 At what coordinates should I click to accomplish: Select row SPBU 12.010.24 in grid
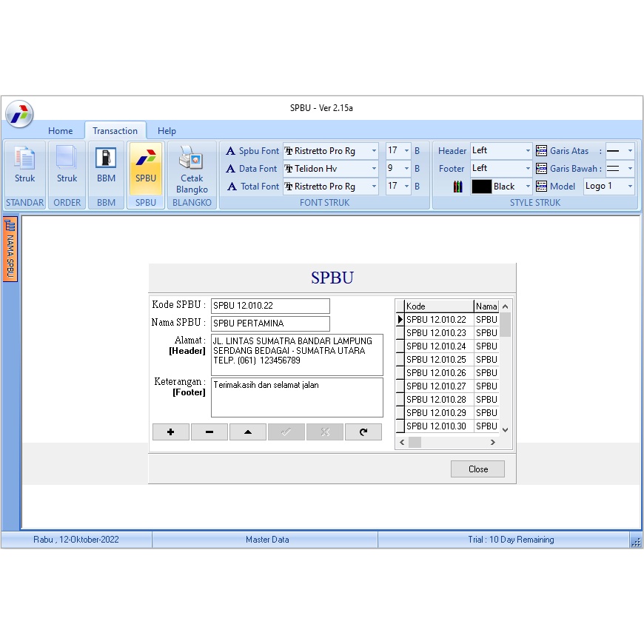click(x=448, y=346)
